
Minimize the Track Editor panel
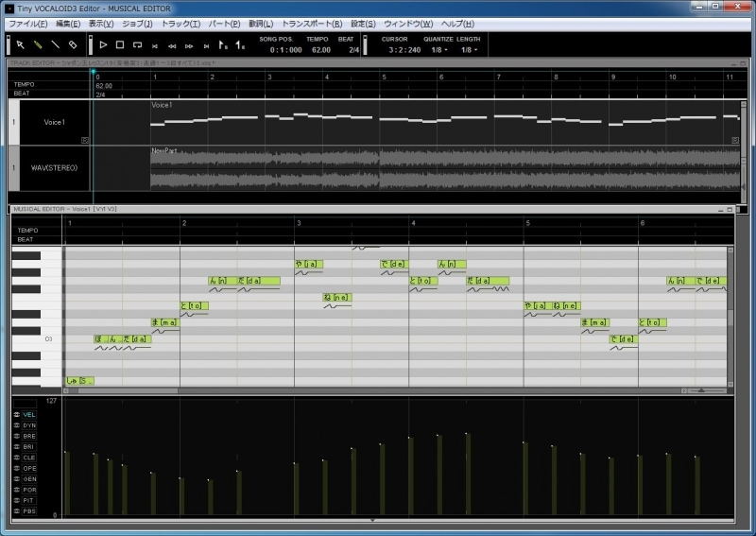coord(734,63)
